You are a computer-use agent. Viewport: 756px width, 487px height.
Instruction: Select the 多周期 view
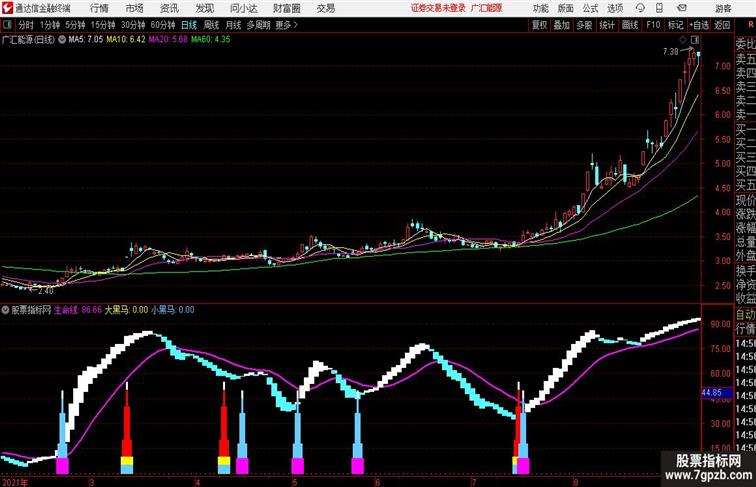(x=258, y=25)
